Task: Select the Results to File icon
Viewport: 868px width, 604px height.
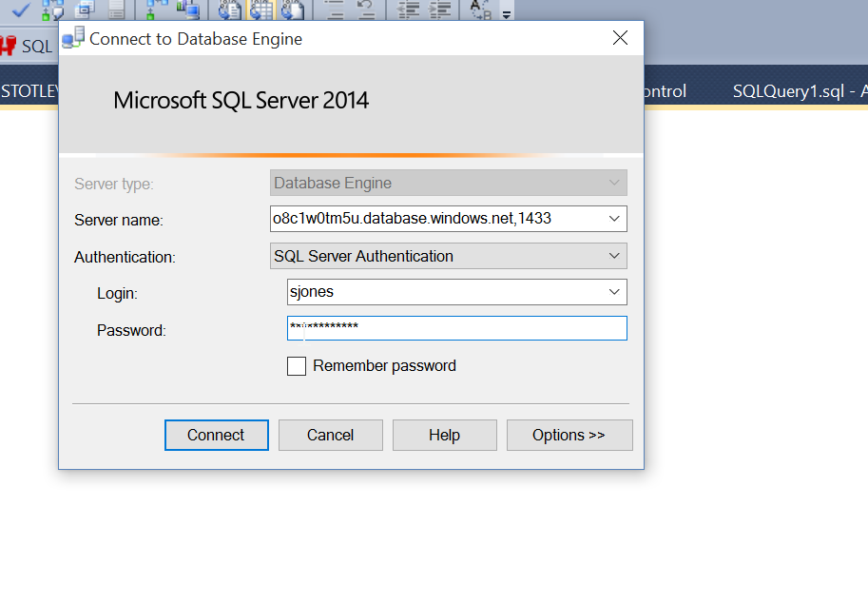Action: 292,10
